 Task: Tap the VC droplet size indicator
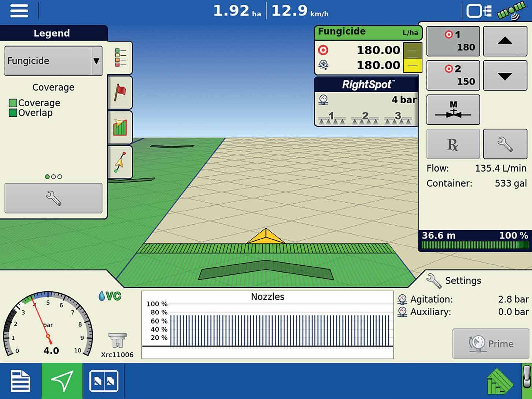110,296
